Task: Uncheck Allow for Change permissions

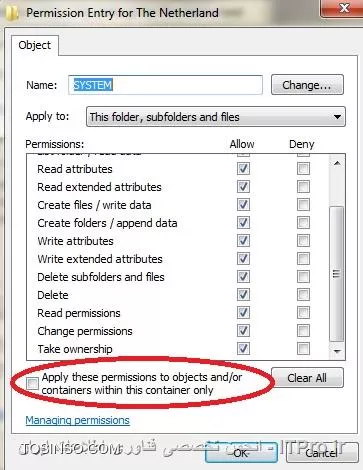Action: pyautogui.click(x=243, y=331)
